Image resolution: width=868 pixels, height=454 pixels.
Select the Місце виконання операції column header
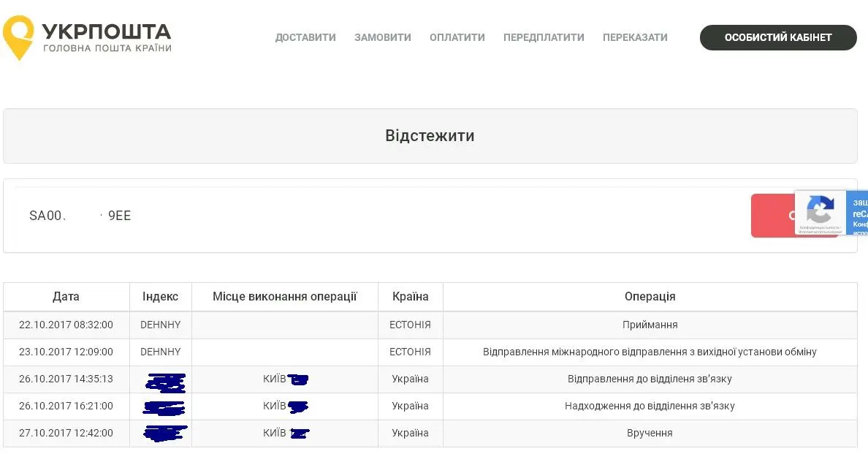tap(284, 297)
